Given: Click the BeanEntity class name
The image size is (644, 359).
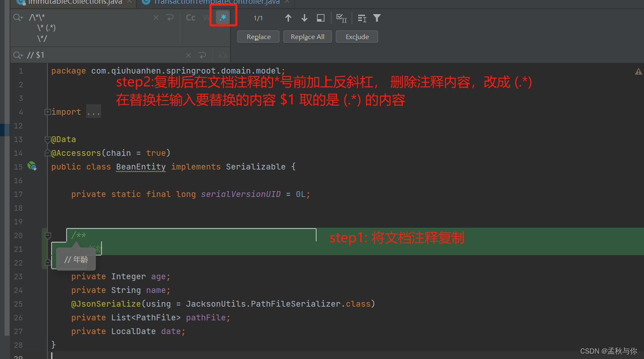Looking at the screenshot, I should tap(141, 167).
